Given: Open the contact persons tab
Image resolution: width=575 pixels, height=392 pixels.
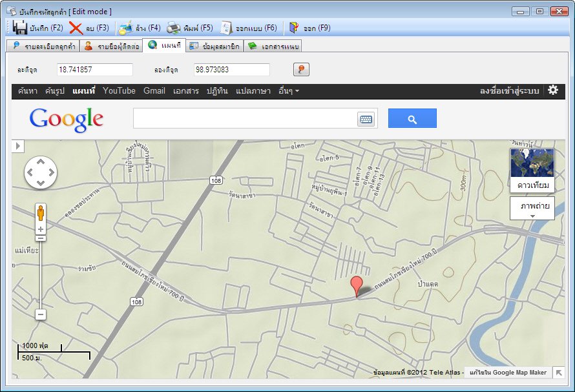Looking at the screenshot, I should pos(112,46).
